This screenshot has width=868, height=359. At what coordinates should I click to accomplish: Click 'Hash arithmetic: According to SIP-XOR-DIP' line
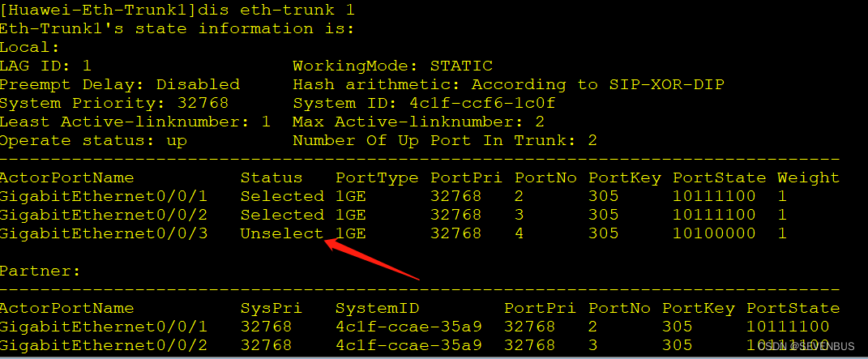tap(508, 84)
